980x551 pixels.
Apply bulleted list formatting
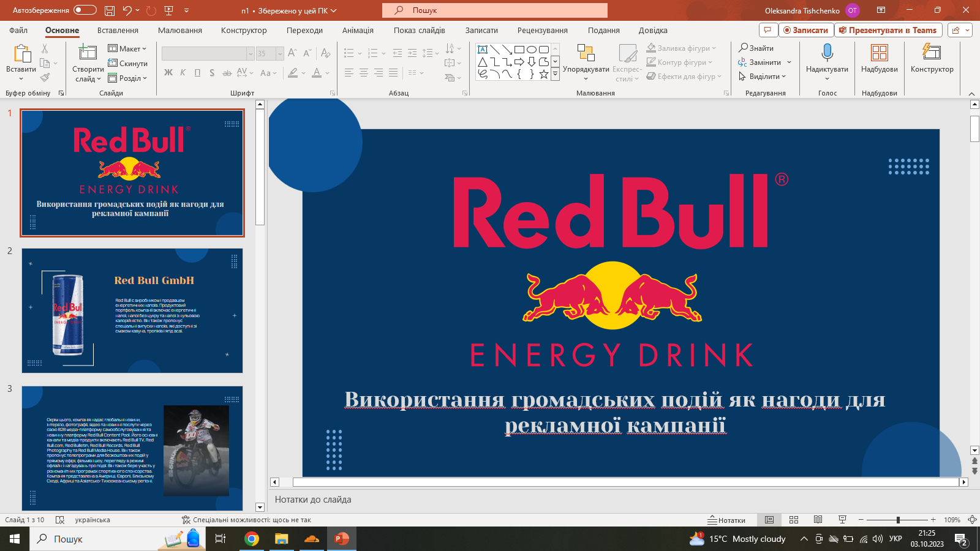349,53
